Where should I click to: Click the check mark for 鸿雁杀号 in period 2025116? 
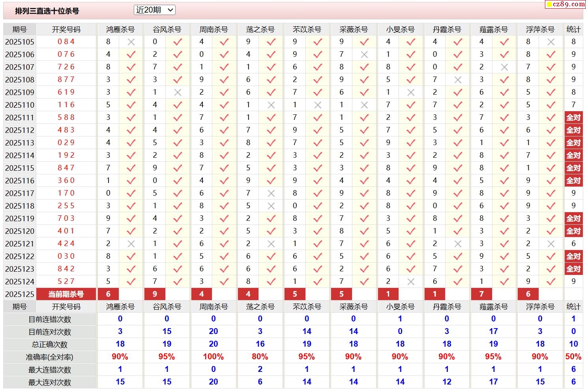tap(131, 181)
